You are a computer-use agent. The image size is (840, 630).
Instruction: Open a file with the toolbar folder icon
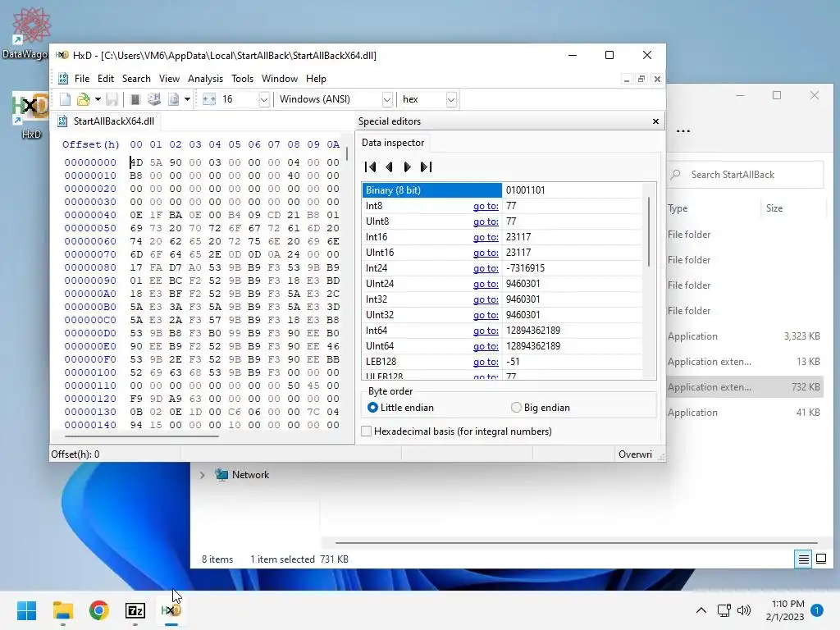83,99
